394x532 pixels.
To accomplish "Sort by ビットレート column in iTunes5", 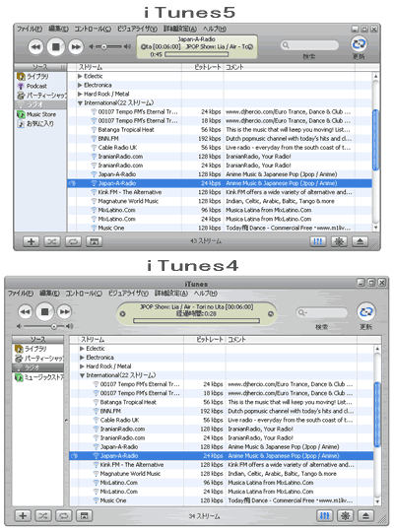I will point(202,67).
